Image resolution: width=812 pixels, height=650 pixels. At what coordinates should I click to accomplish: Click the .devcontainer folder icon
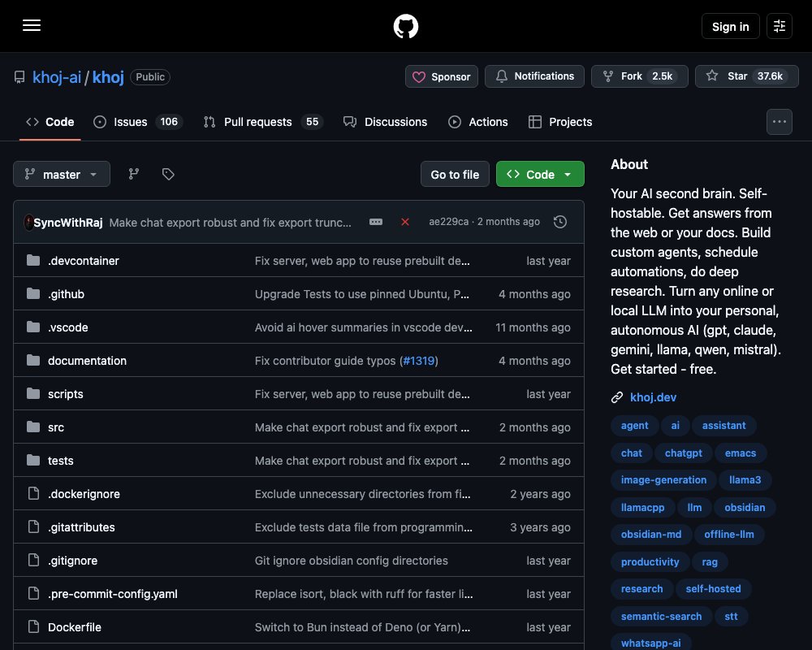(33, 260)
